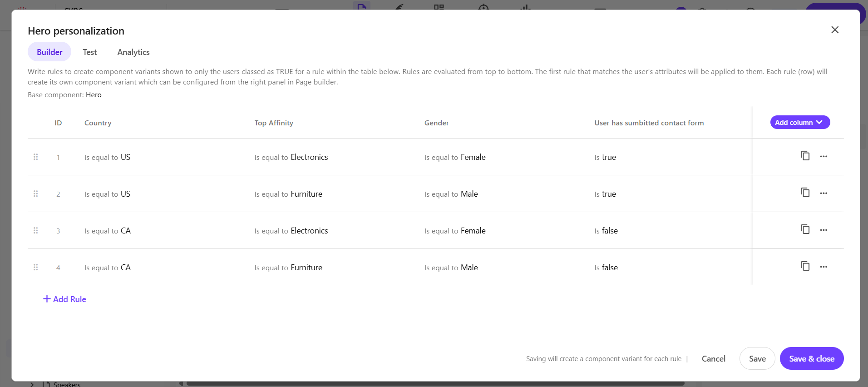Edit rule 2 Gender Male condition

tap(451, 194)
